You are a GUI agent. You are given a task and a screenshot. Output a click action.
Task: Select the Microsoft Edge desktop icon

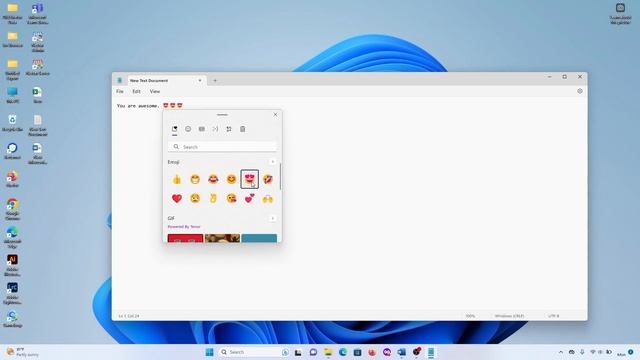tap(12, 237)
